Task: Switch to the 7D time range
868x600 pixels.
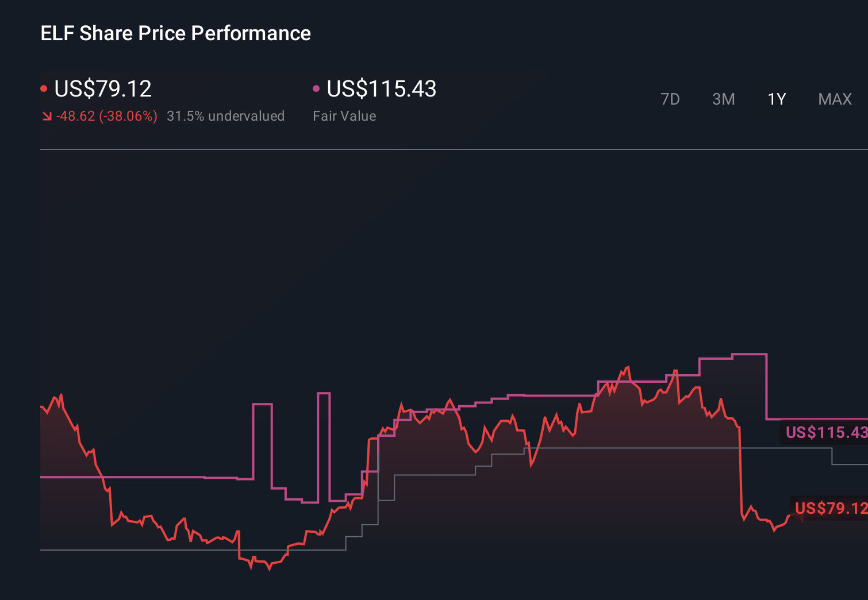Action: [x=670, y=99]
